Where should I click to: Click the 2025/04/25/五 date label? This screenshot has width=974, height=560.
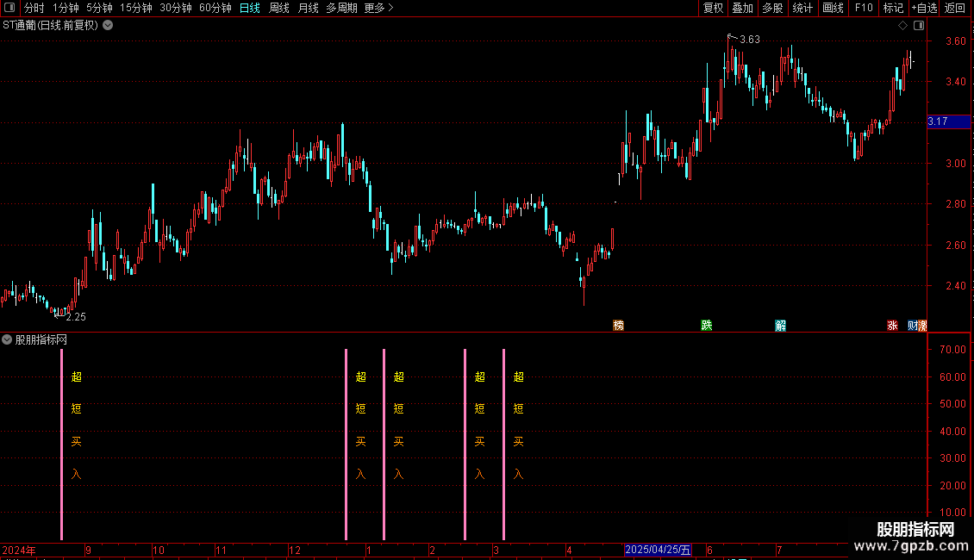click(x=658, y=550)
